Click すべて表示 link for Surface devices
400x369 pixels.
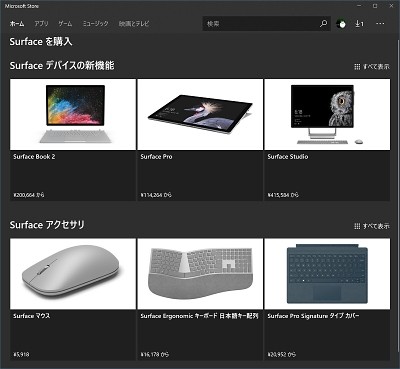(x=376, y=67)
